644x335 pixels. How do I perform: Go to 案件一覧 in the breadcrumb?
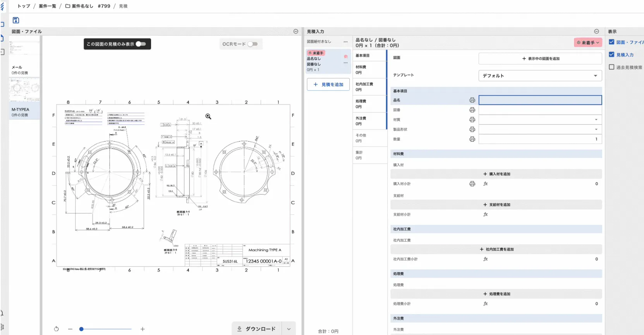47,6
